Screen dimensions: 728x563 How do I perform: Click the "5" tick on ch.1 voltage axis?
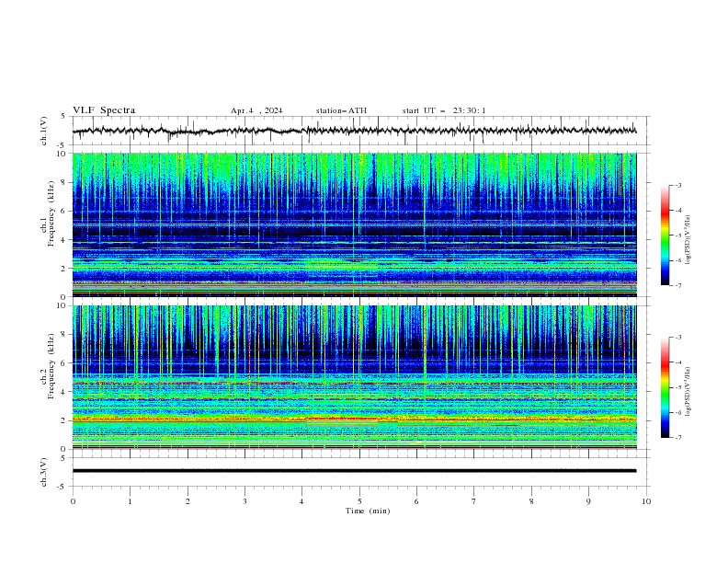click(64, 117)
